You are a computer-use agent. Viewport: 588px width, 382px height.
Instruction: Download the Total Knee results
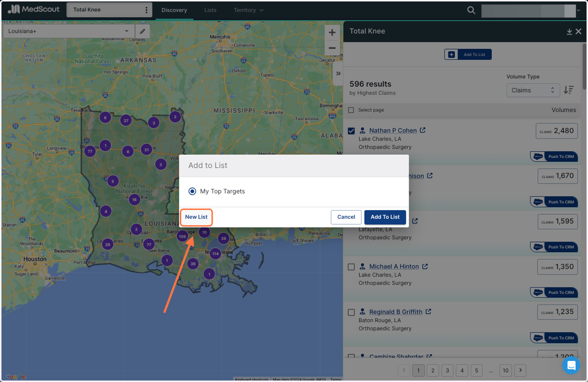point(569,31)
